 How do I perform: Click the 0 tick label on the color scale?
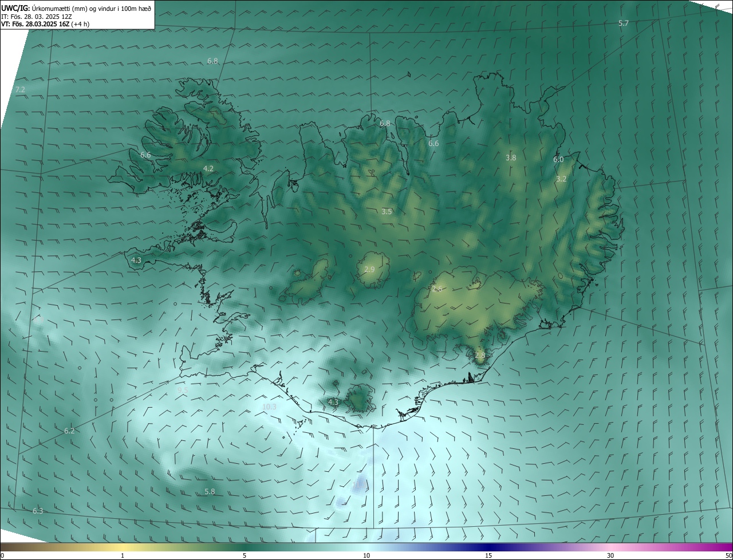pyautogui.click(x=2, y=555)
